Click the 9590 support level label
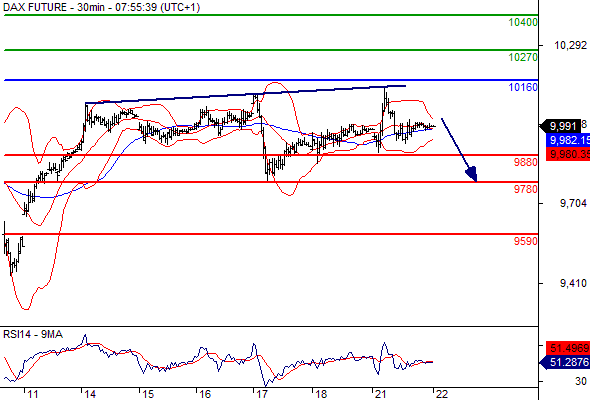The image size is (590, 400). [525, 241]
